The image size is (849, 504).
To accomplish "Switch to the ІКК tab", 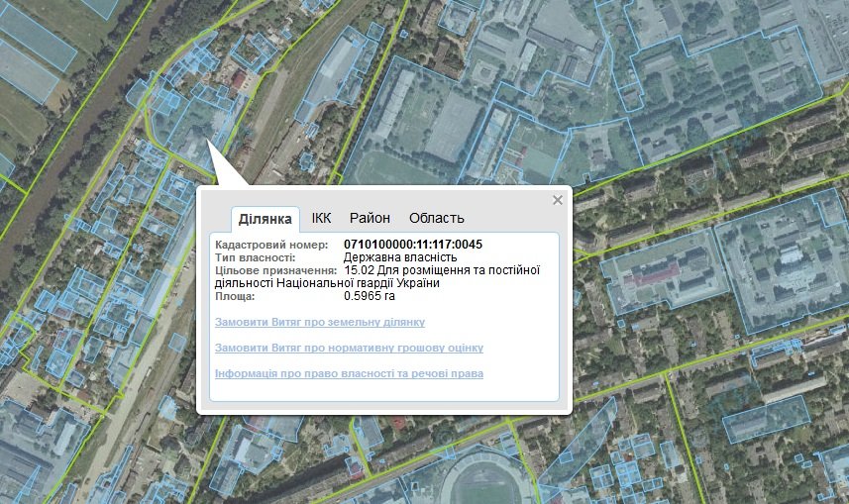I will pyautogui.click(x=321, y=218).
